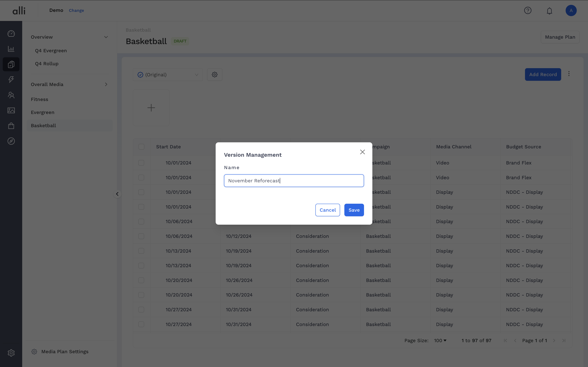Open the image creative sidebar icon
Viewport: 588px width, 367px height.
(11, 110)
